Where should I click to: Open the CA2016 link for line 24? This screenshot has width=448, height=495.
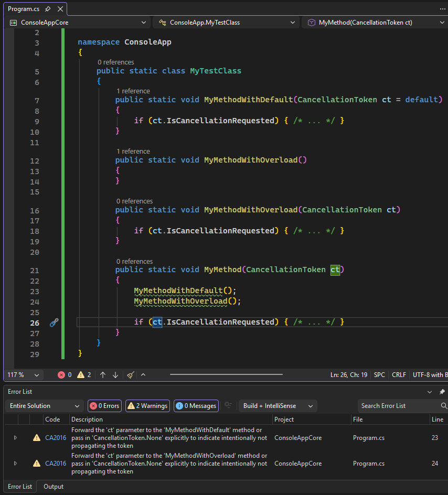click(x=56, y=464)
